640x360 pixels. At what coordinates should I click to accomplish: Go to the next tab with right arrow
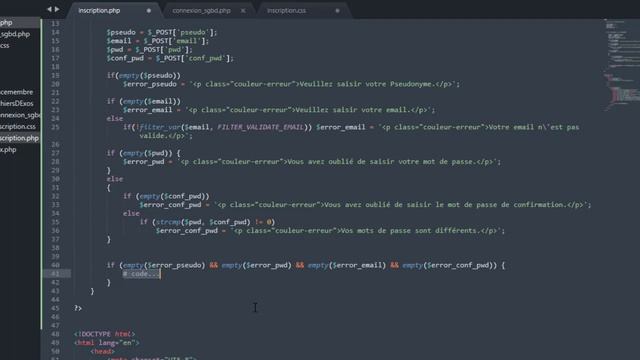(57, 9)
